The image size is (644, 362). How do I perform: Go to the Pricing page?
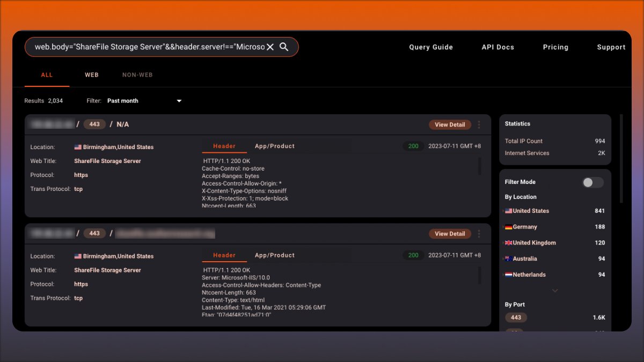coord(555,47)
